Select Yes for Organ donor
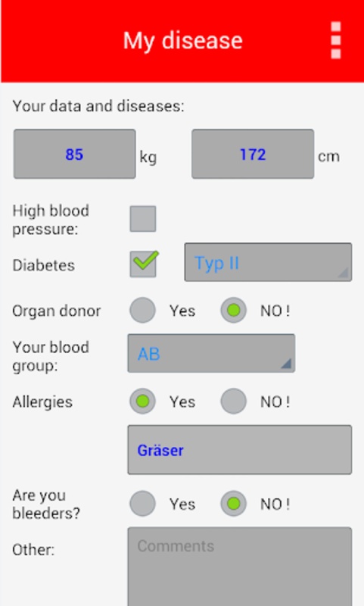Screen dimensions: 364x606 tap(142, 310)
